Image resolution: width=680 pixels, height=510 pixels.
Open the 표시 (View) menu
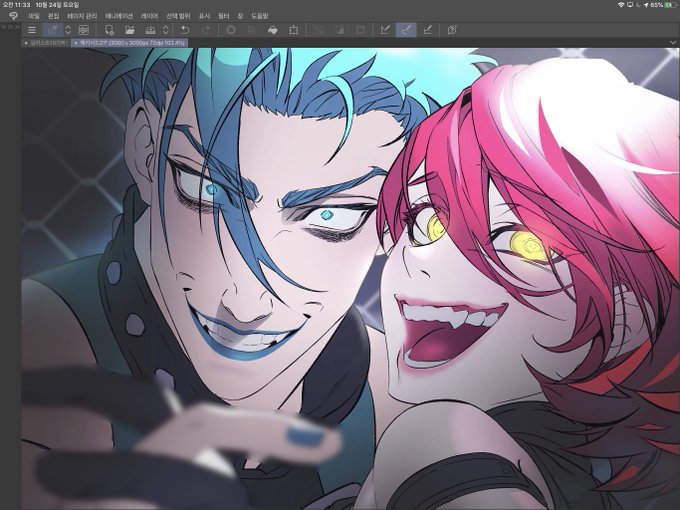click(204, 16)
